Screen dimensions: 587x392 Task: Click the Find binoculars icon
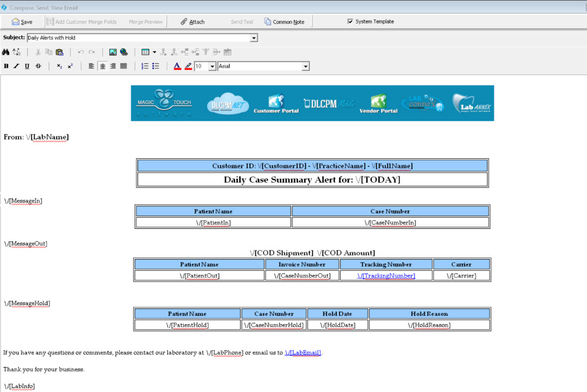click(x=6, y=52)
